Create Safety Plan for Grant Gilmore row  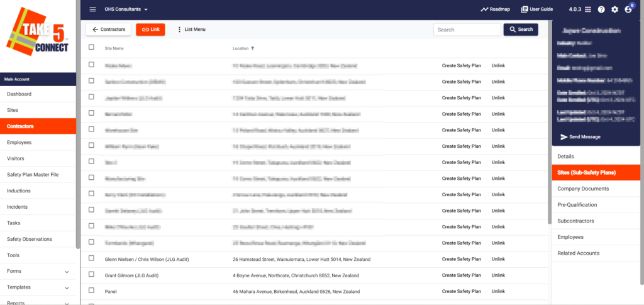461,275
